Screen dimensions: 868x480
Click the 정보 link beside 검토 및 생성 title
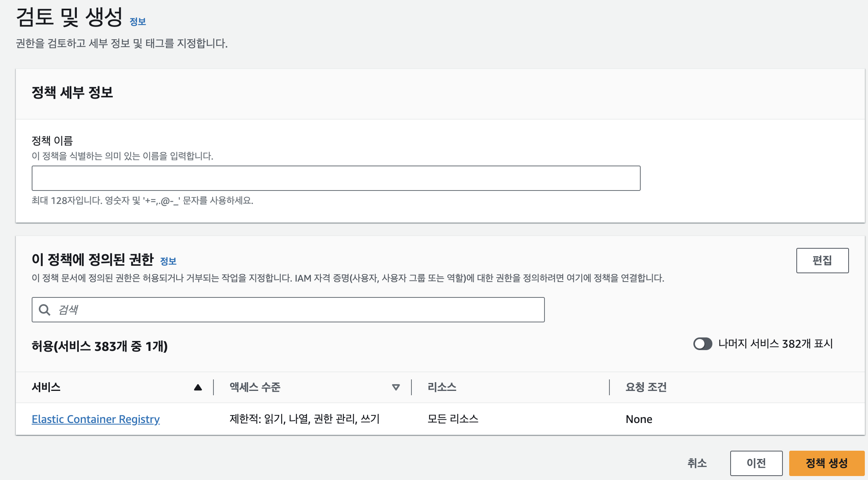pos(137,22)
